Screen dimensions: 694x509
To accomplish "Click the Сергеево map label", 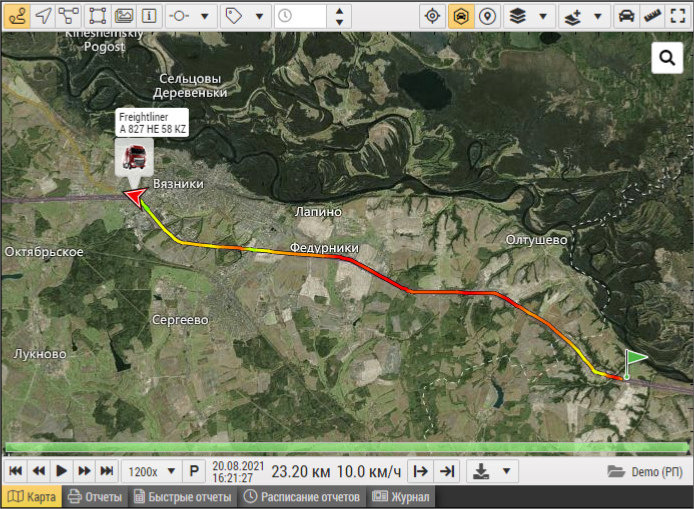I will point(180,320).
